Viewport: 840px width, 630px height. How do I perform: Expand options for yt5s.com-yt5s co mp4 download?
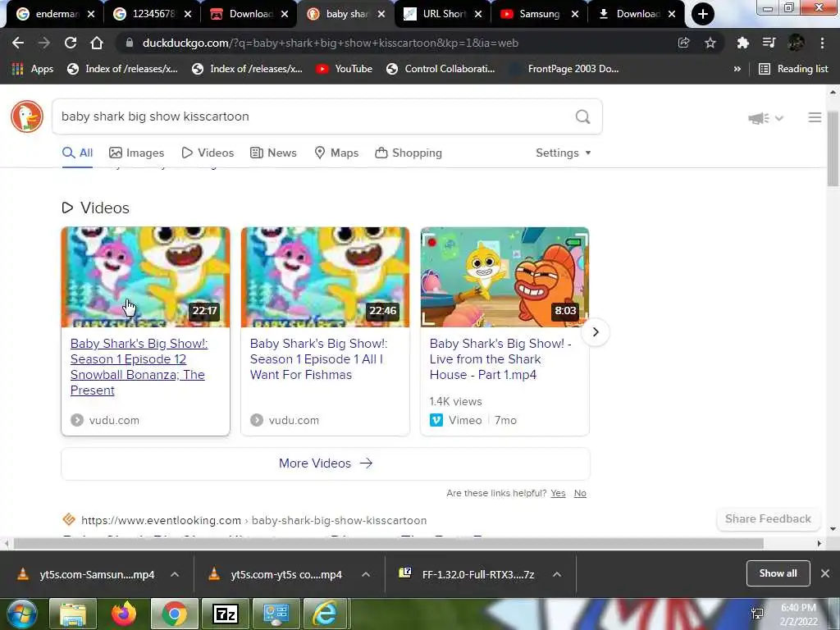366,574
